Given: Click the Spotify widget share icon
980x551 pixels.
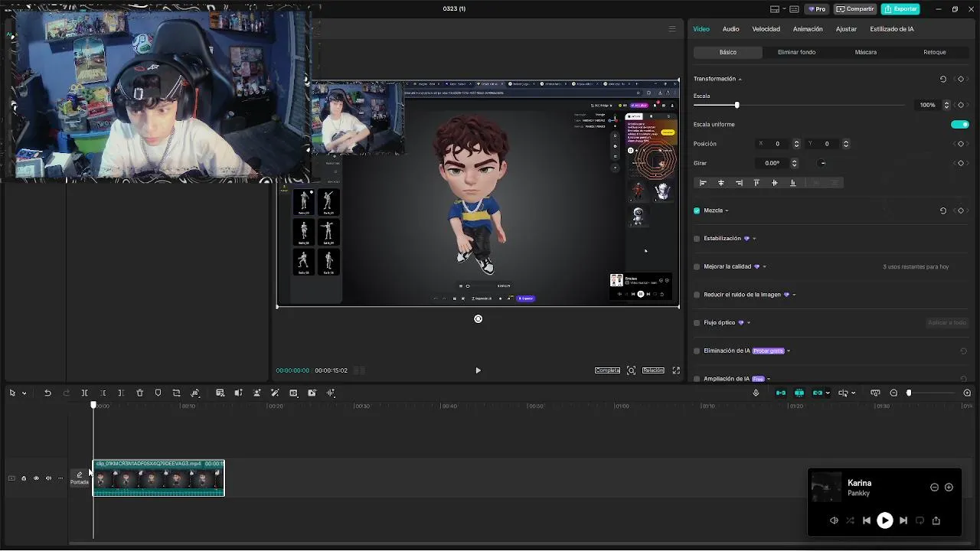Looking at the screenshot, I should click(x=936, y=520).
